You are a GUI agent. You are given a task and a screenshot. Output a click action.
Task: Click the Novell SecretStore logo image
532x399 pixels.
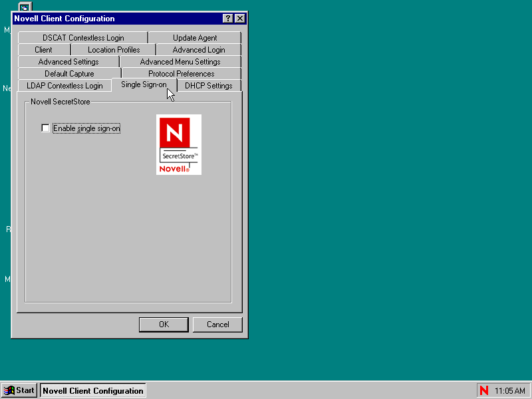click(x=179, y=144)
